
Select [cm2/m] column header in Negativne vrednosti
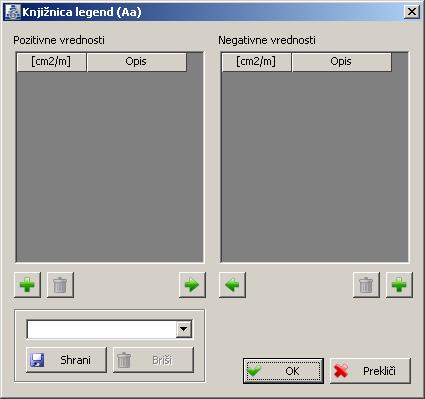tap(256, 62)
